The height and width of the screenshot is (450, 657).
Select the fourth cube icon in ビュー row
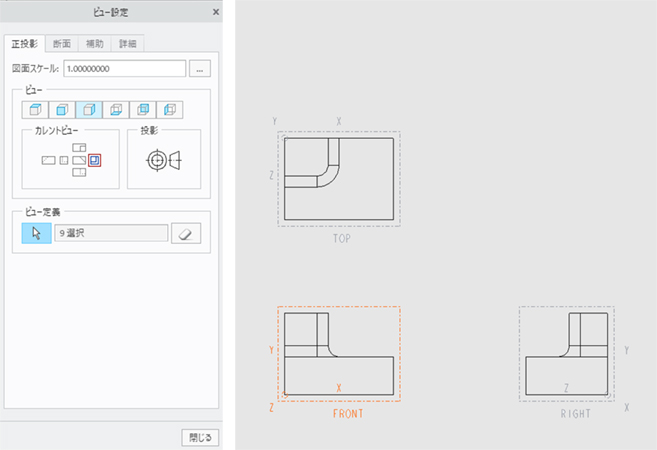pyautogui.click(x=116, y=109)
